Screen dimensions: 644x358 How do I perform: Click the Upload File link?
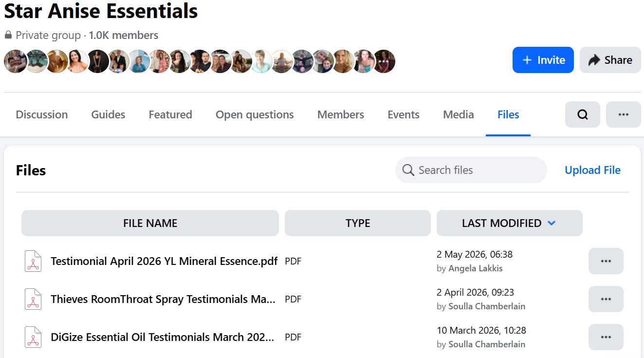592,170
